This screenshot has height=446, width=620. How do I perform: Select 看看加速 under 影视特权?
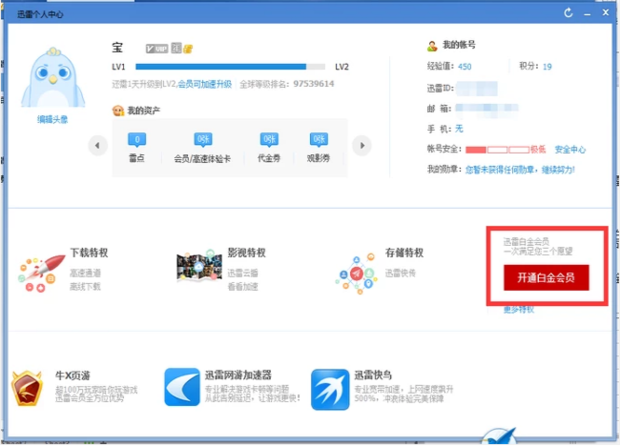(x=242, y=287)
